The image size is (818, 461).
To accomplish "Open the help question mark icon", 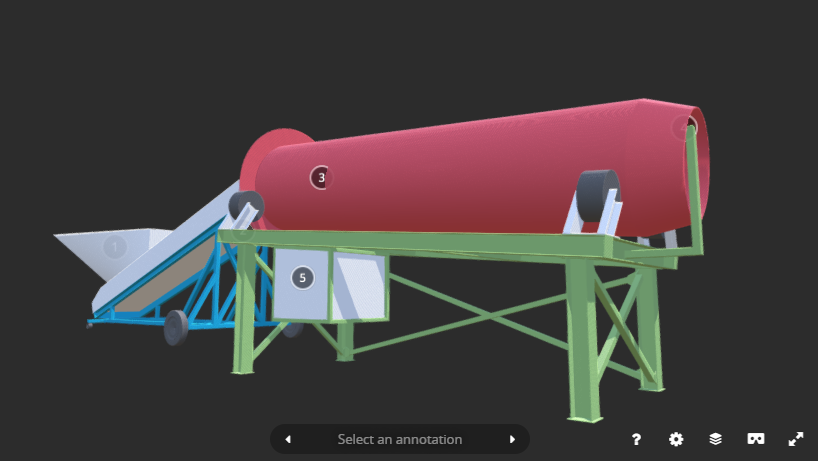I will tap(636, 439).
